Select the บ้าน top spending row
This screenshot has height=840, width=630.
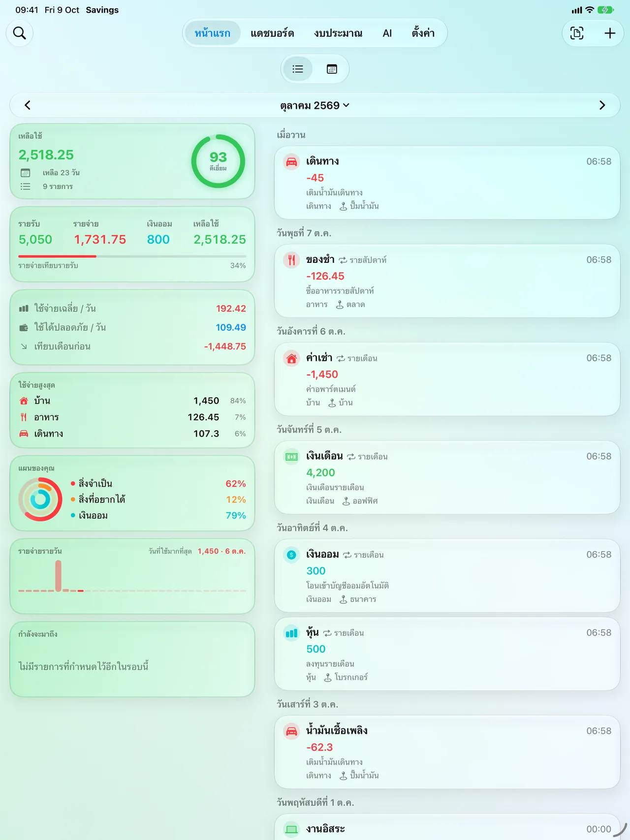pyautogui.click(x=132, y=401)
